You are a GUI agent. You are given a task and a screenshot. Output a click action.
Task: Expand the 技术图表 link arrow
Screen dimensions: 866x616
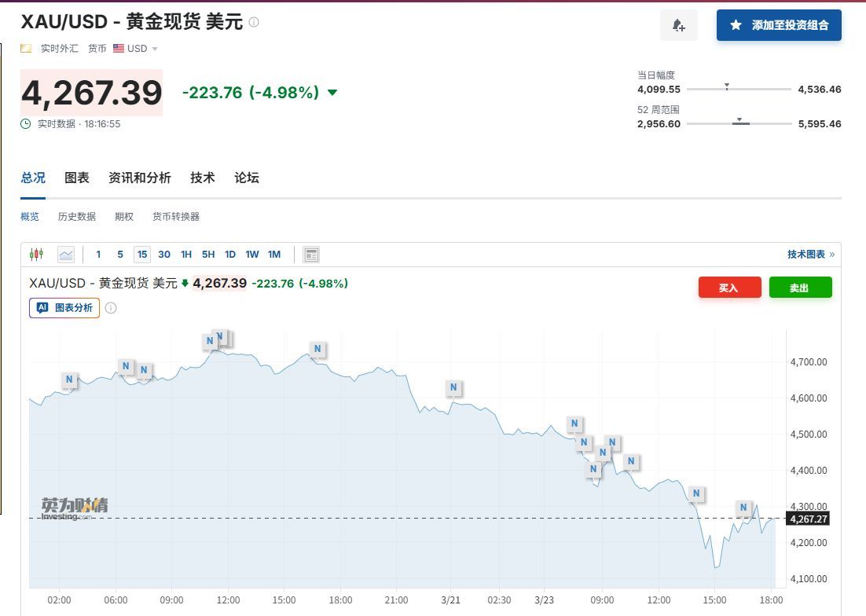(832, 255)
